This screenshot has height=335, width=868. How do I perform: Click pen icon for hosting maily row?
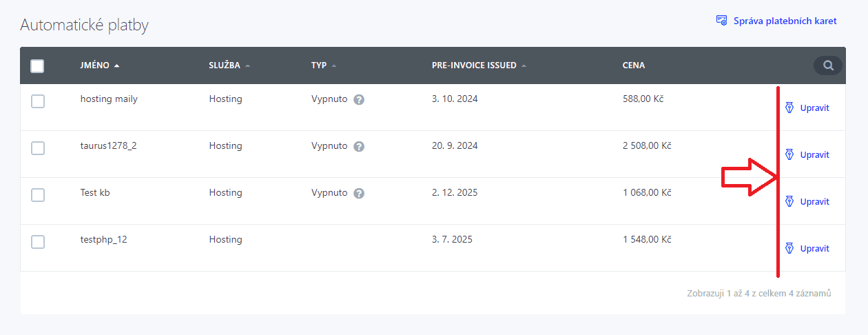click(x=789, y=108)
